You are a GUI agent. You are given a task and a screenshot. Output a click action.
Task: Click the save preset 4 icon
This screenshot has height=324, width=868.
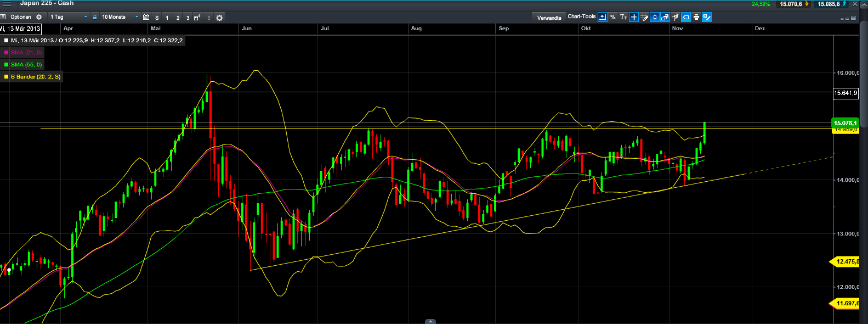point(197,18)
